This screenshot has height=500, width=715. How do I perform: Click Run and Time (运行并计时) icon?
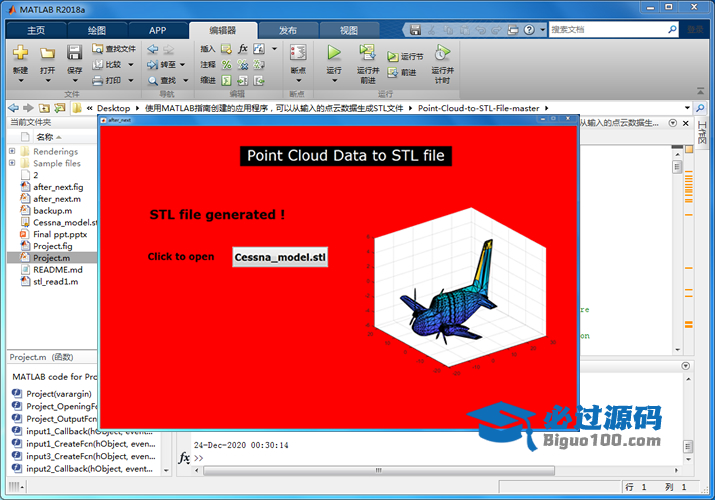point(442,53)
